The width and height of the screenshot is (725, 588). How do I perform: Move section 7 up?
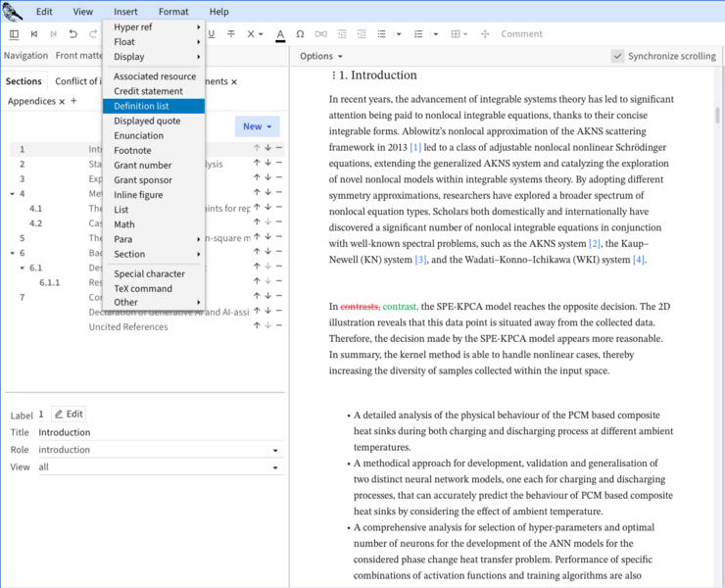click(257, 296)
